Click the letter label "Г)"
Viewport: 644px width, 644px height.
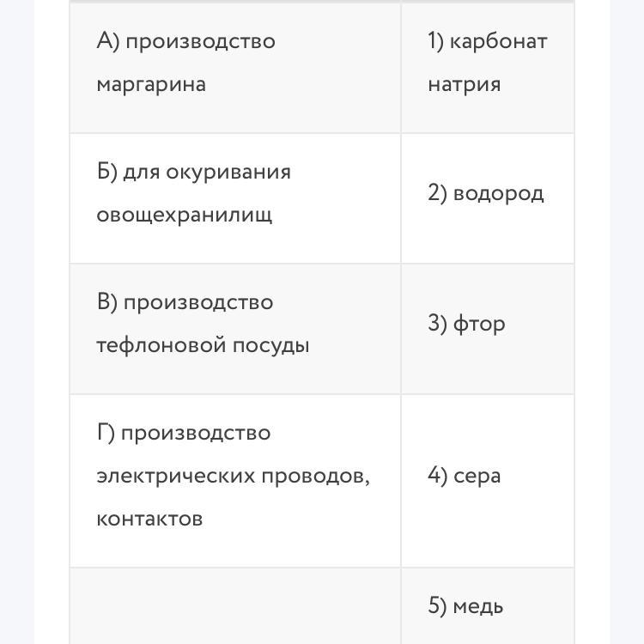[105, 433]
